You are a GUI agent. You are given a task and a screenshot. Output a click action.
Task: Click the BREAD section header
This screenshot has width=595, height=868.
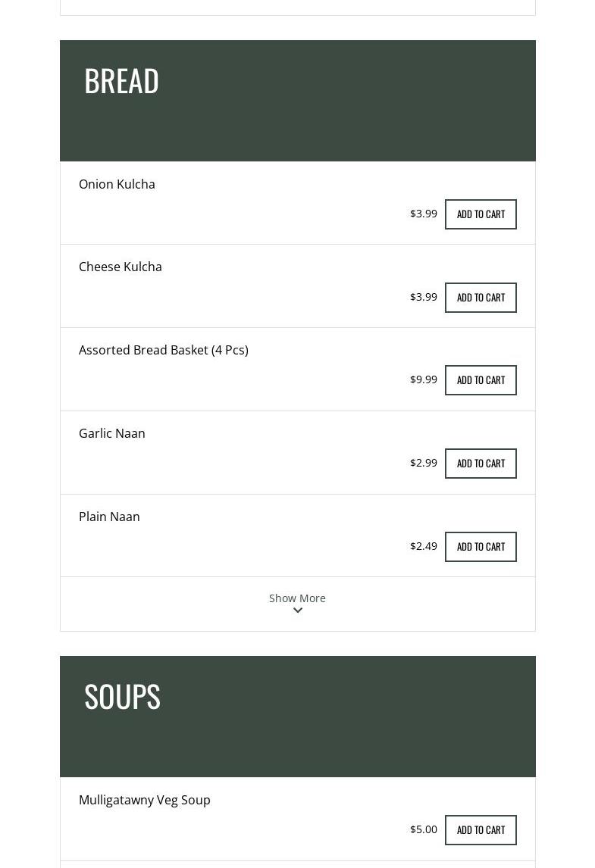pyautogui.click(x=121, y=80)
